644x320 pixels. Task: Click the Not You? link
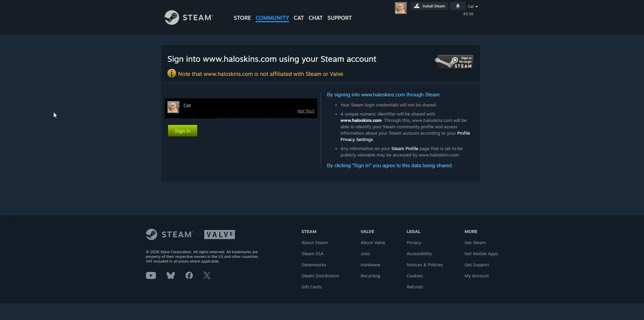tap(306, 111)
